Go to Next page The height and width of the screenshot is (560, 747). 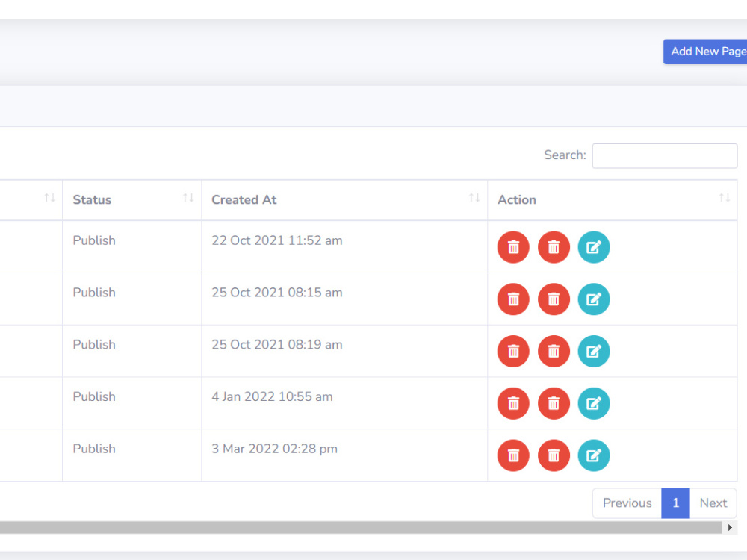[x=713, y=503]
